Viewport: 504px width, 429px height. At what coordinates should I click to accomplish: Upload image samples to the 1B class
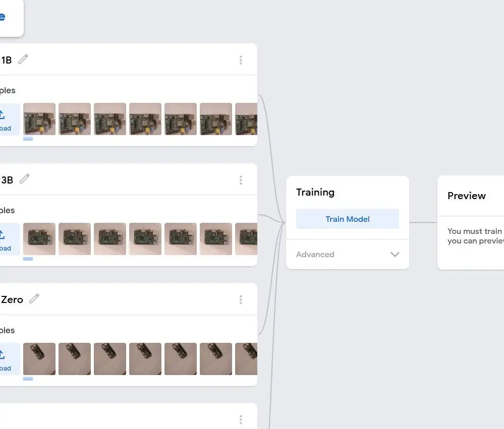(10, 119)
